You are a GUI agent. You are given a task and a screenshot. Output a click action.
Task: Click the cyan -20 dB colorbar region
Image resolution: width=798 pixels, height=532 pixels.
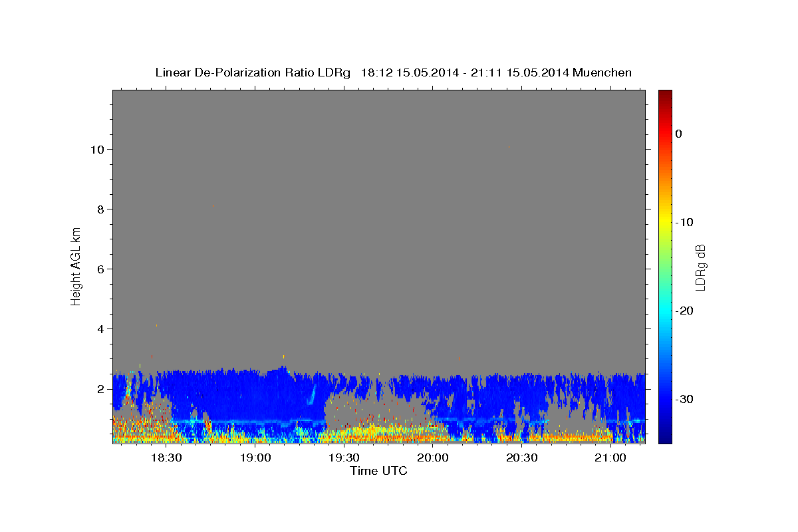click(x=665, y=311)
